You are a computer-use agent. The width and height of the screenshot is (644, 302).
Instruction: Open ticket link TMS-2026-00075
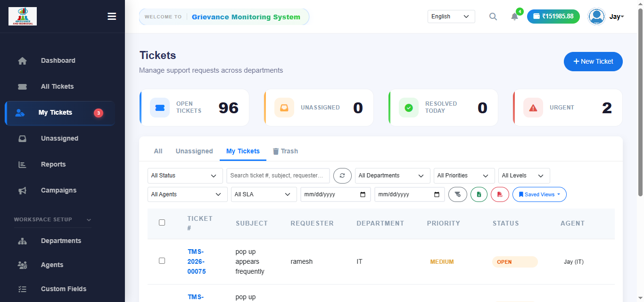coord(197,261)
